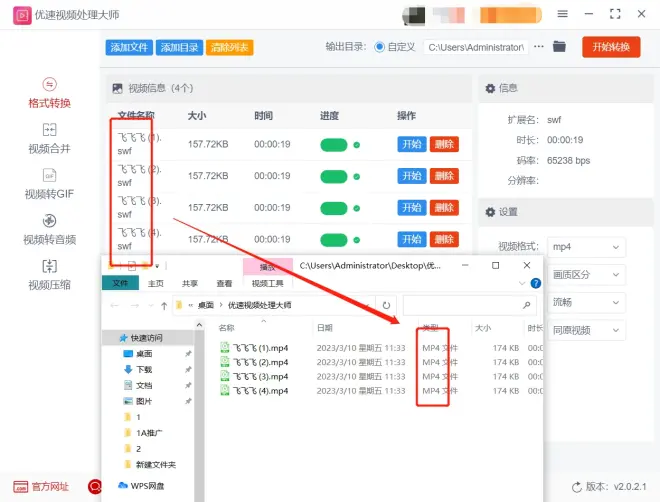Viewport: 660px width, 502px height.
Task: Open the 画质区分 quality dropdown
Action: point(588,274)
